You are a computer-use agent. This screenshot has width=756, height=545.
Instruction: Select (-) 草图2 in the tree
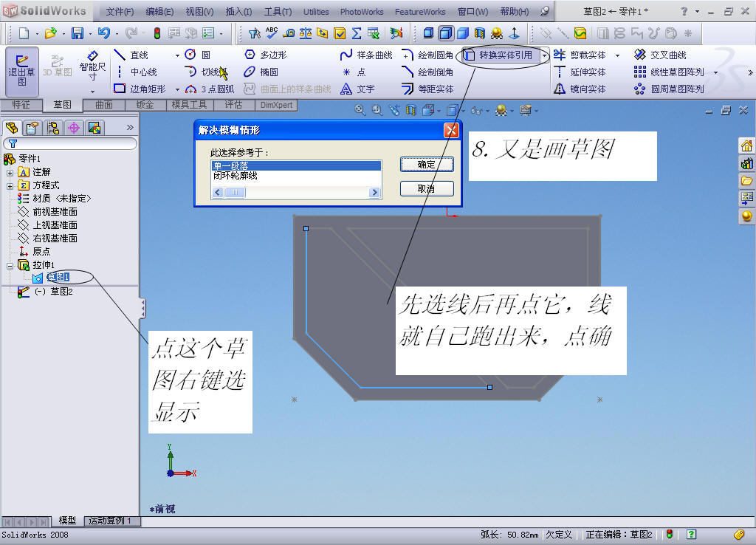coord(45,291)
